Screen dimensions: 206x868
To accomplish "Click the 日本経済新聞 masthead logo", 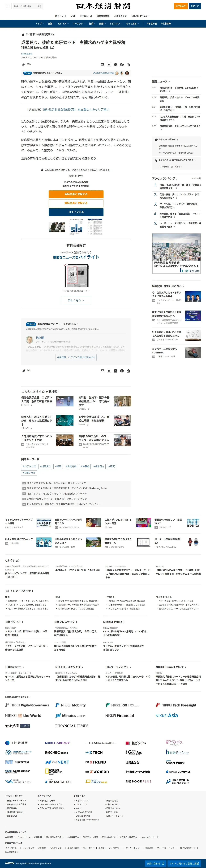I will click(103, 6).
